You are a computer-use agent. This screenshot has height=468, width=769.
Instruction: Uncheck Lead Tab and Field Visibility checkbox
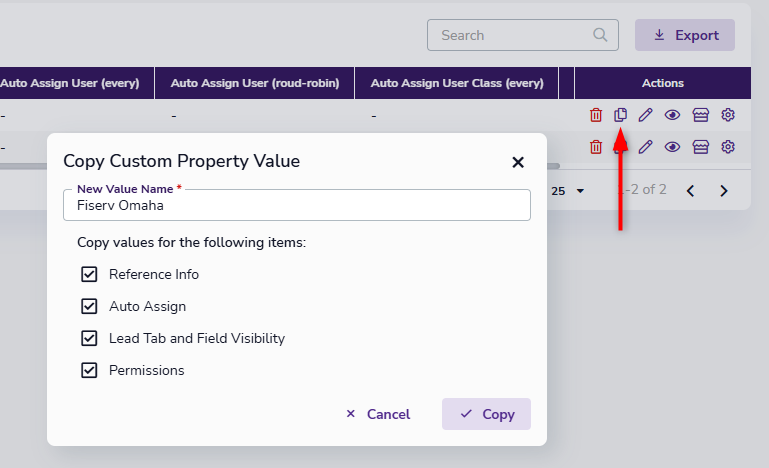click(89, 338)
